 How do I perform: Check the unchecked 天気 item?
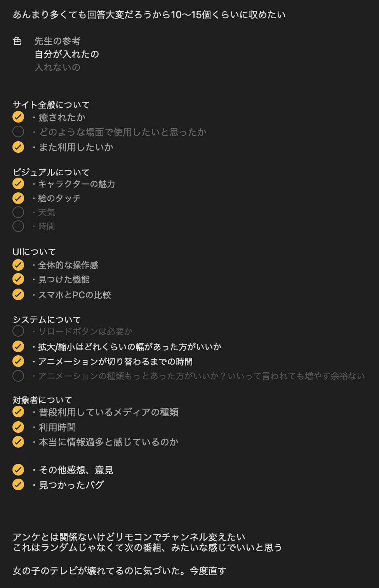18,212
